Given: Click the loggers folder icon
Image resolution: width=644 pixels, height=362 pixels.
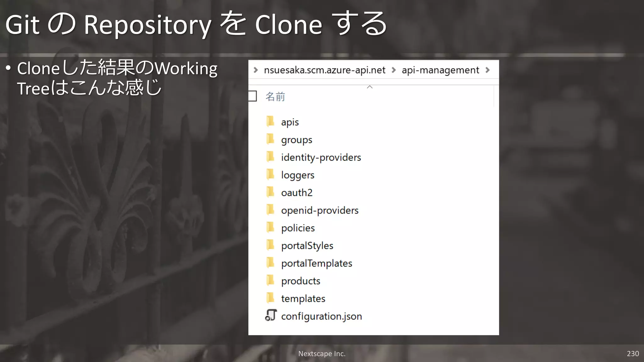Looking at the screenshot, I should tap(270, 174).
